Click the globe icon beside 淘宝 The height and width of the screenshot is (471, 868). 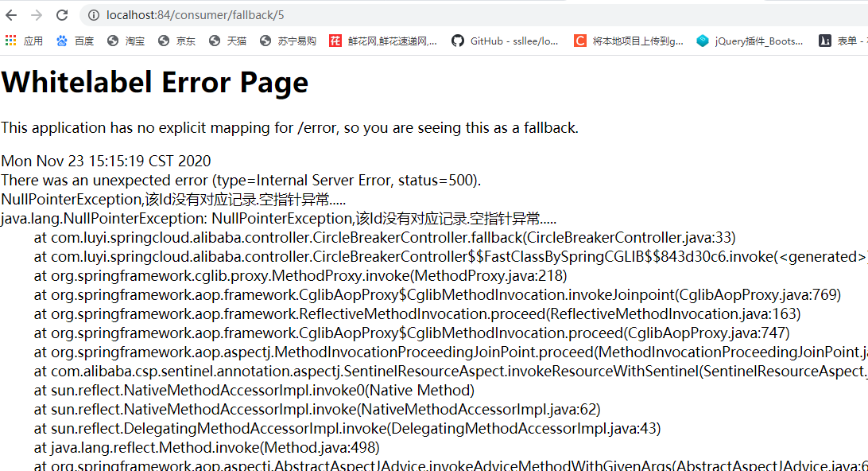tap(113, 41)
